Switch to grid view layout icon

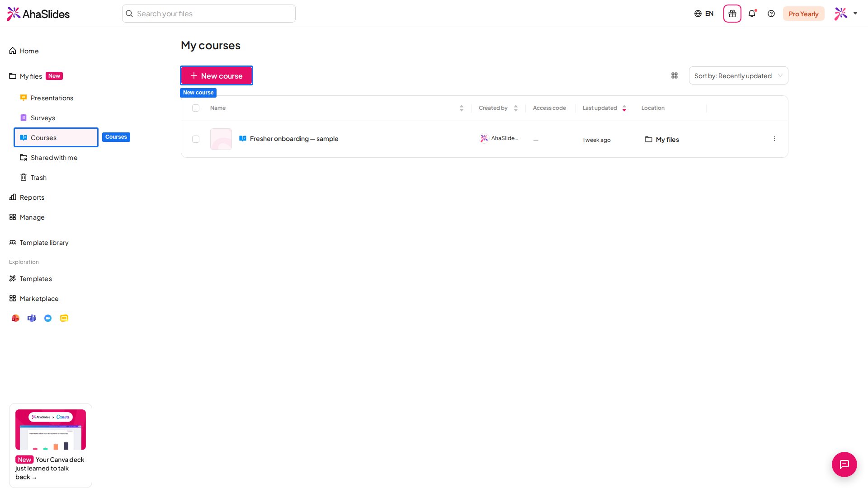(x=675, y=75)
